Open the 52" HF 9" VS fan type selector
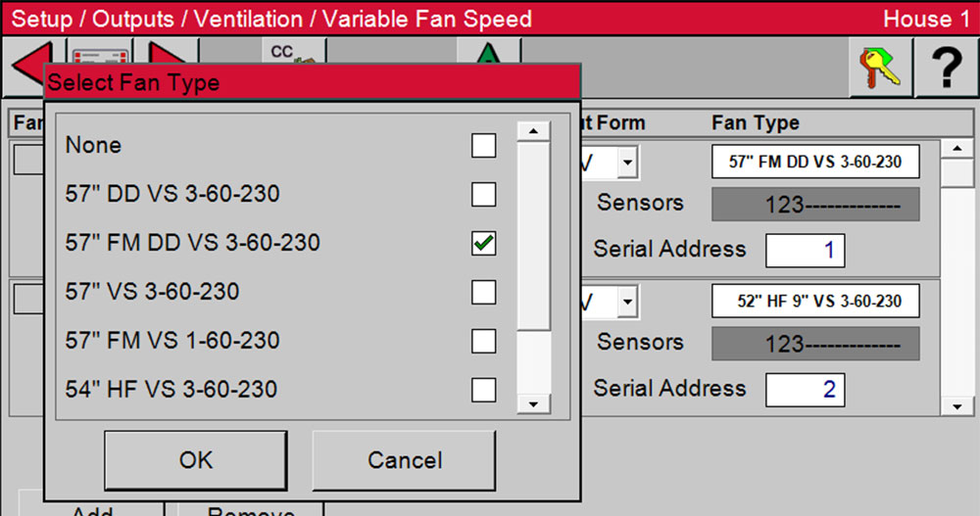Viewport: 980px width, 516px height. point(814,302)
